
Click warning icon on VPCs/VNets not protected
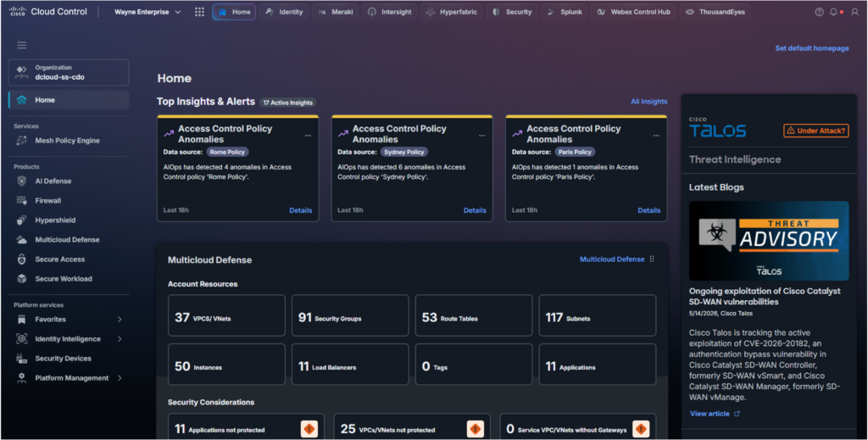coord(475,429)
